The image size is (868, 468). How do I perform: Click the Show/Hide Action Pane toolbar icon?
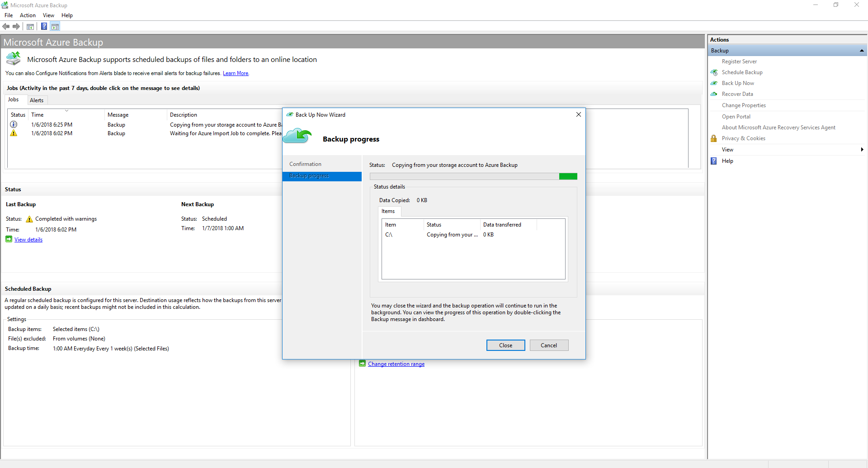55,26
